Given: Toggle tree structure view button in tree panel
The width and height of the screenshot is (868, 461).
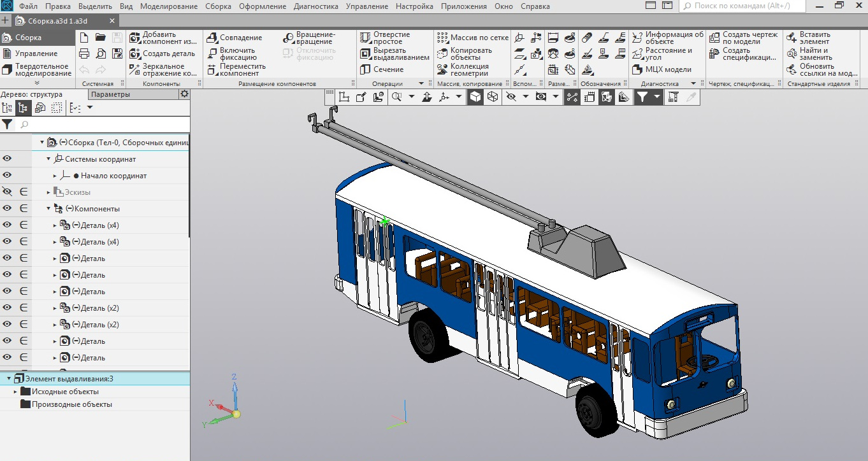Looking at the screenshot, I should pos(24,108).
